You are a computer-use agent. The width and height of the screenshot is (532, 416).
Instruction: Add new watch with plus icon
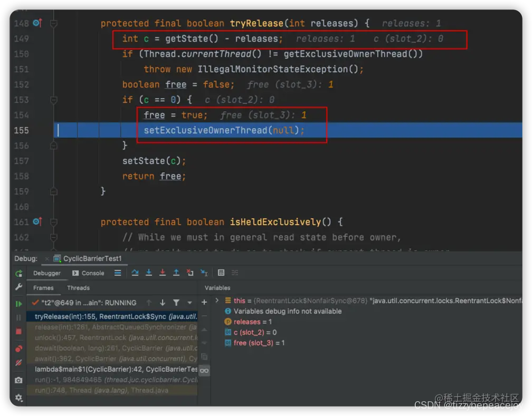pos(204,302)
